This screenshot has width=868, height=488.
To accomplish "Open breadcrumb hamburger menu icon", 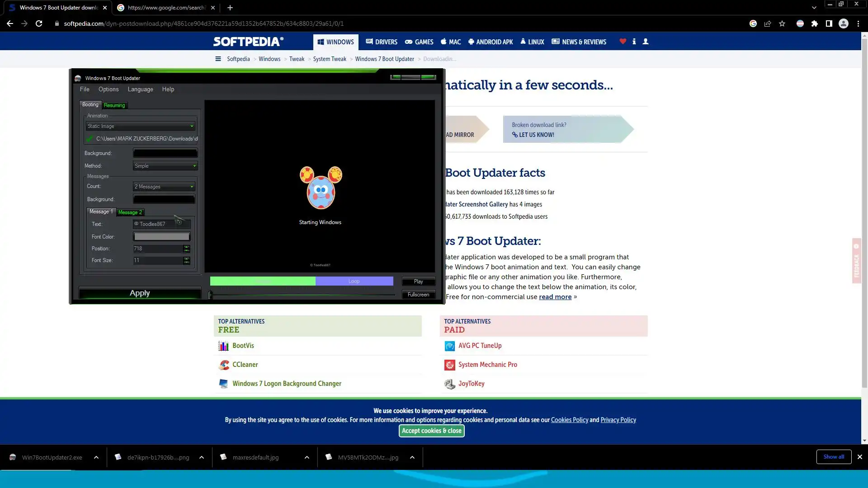I will coord(218,59).
